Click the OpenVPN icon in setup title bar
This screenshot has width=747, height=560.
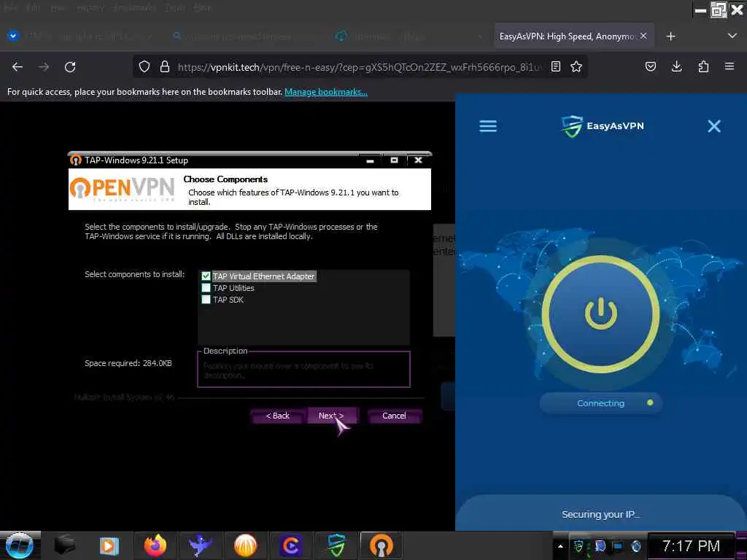pyautogui.click(x=75, y=160)
